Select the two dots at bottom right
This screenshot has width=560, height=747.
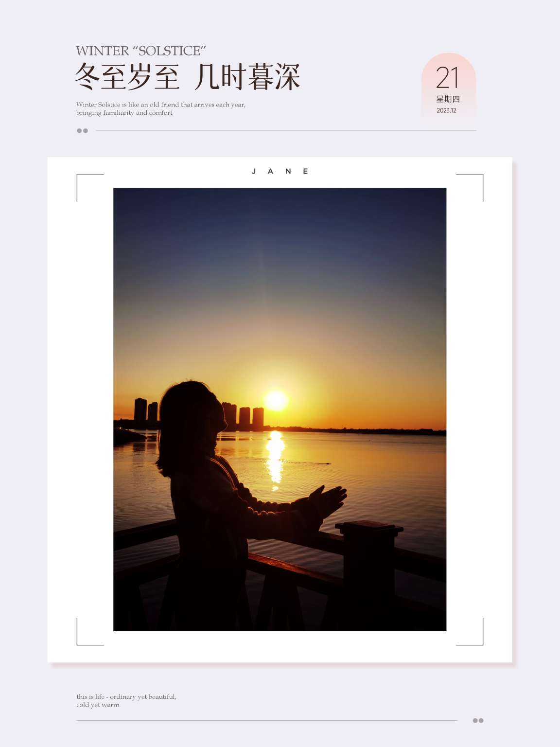pyautogui.click(x=478, y=721)
